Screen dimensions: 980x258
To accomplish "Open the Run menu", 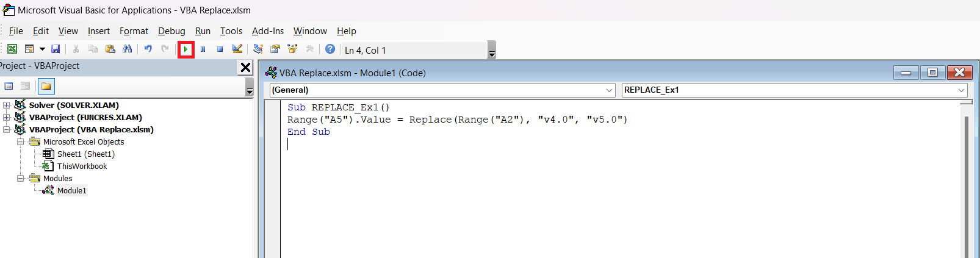I will pyautogui.click(x=203, y=31).
